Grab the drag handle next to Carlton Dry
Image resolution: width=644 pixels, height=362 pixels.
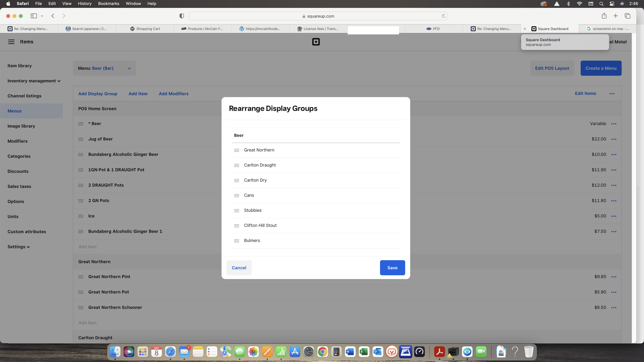coord(236,180)
